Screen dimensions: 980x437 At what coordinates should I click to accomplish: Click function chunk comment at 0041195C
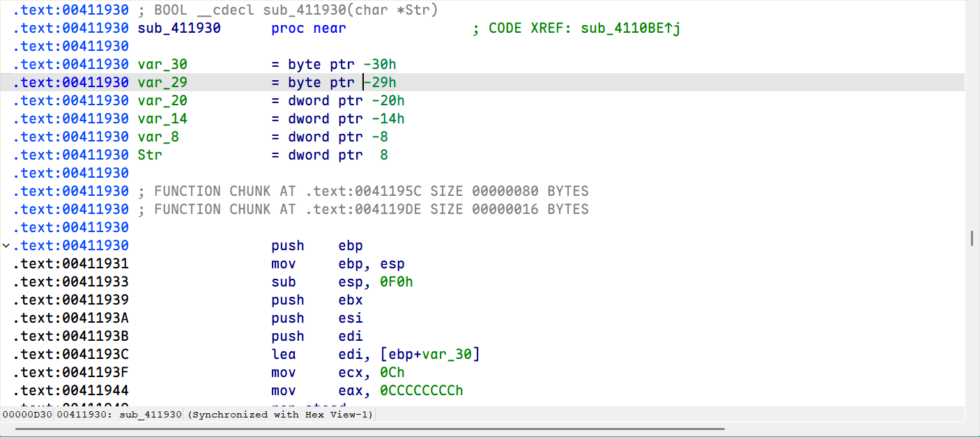(363, 191)
